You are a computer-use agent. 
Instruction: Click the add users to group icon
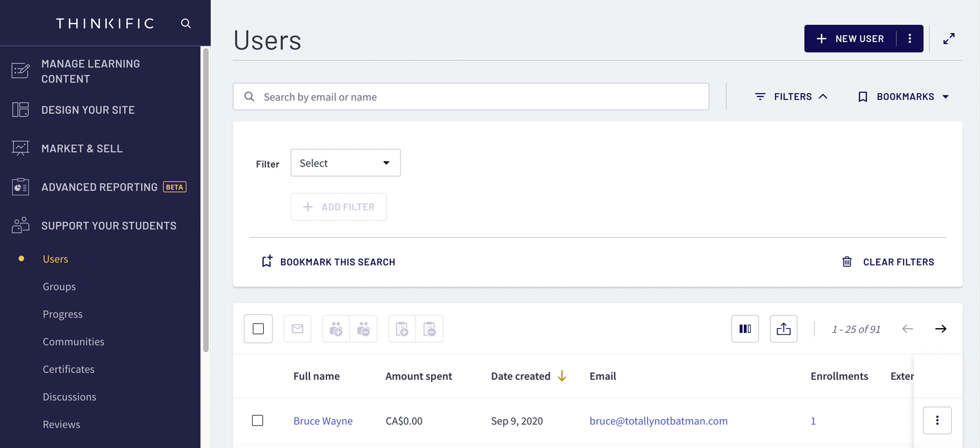point(336,329)
